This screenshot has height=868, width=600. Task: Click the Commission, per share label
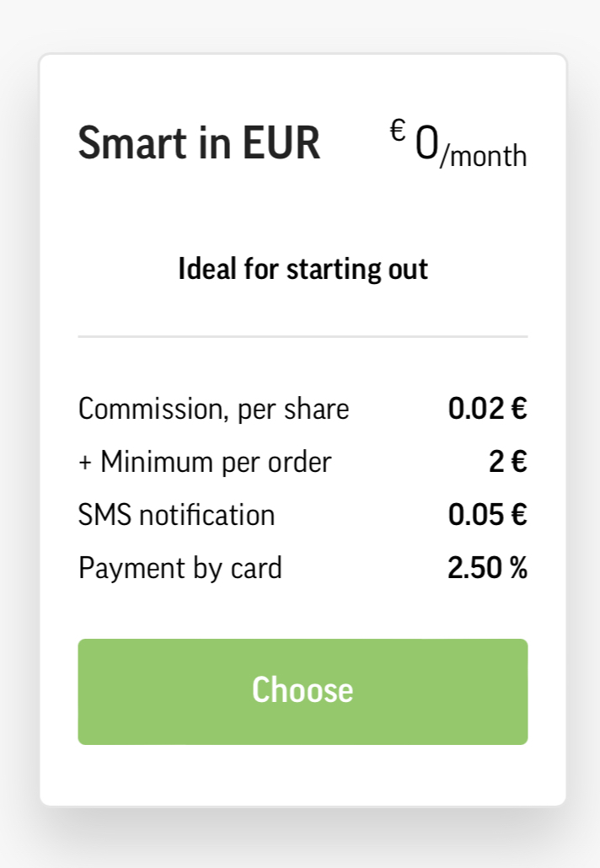[214, 410]
